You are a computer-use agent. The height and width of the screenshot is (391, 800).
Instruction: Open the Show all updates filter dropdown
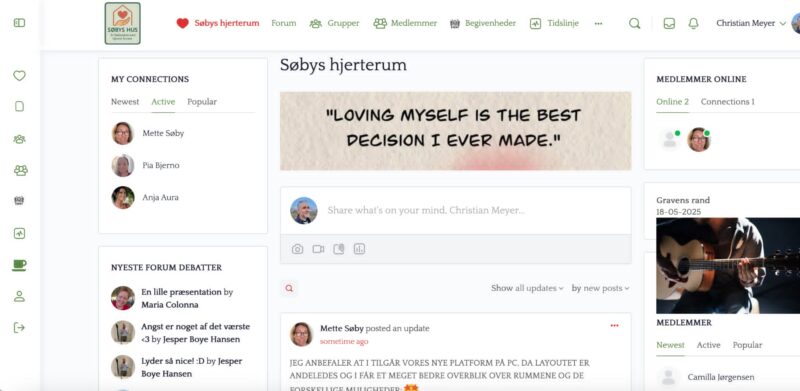(527, 288)
